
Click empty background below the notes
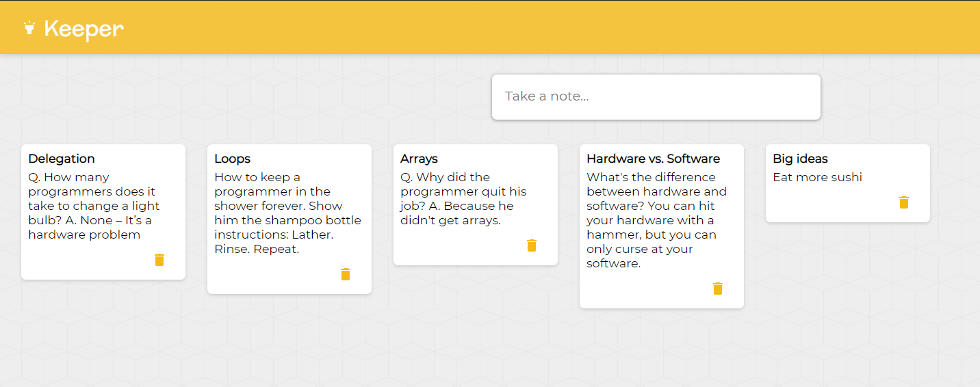[490, 349]
